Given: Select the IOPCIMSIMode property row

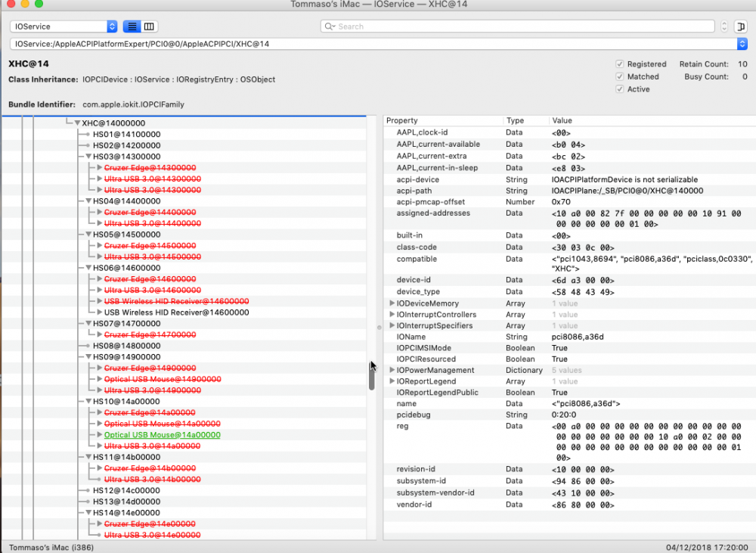Looking at the screenshot, I should [570, 348].
